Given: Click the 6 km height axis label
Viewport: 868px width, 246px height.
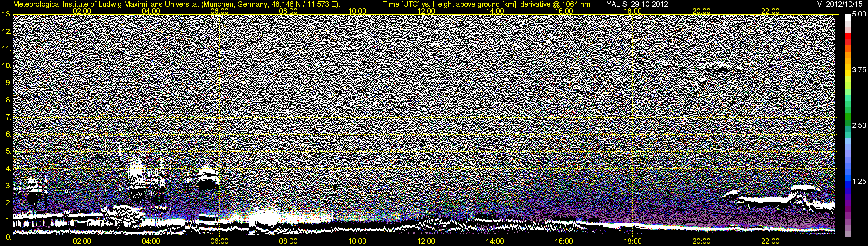Looking at the screenshot, I should 8,135.
